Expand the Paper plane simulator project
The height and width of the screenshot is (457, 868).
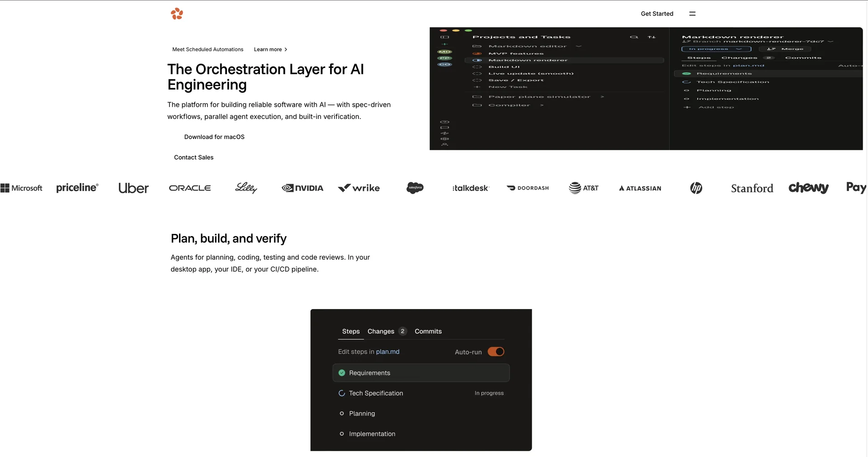pos(602,97)
